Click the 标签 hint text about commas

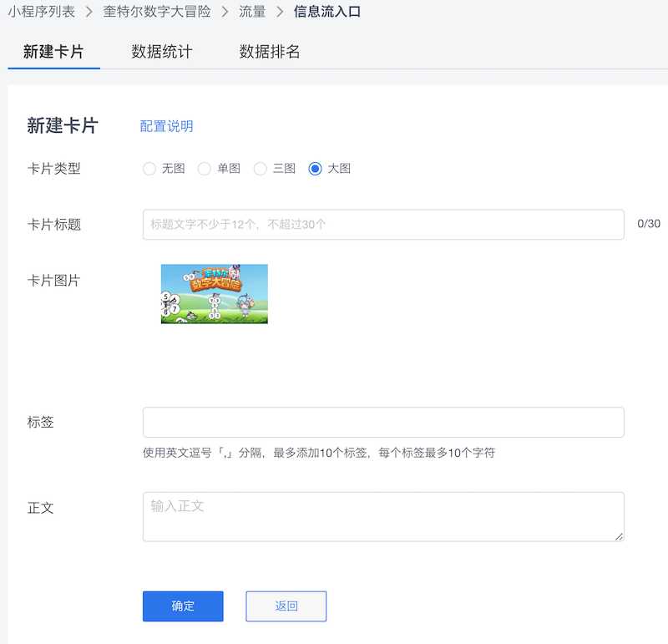click(319, 453)
